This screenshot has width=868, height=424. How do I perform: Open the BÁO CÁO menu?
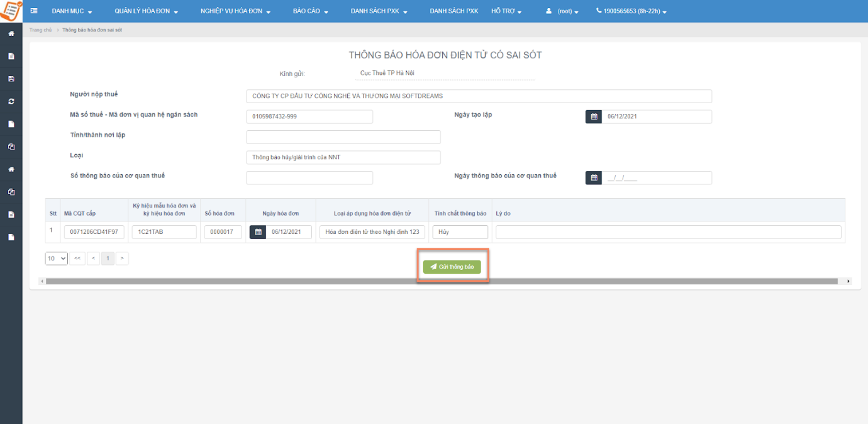pos(310,11)
